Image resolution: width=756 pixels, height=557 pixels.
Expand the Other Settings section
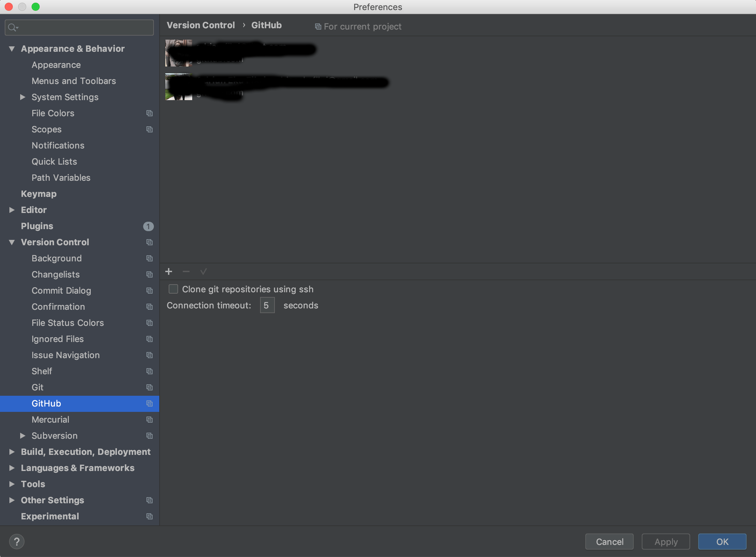coord(12,500)
